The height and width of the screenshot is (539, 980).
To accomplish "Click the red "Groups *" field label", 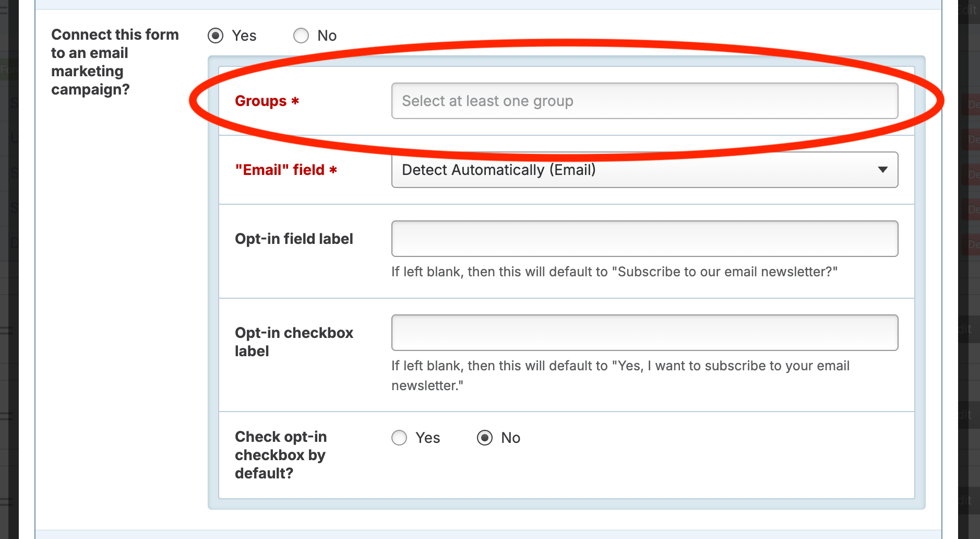I will pyautogui.click(x=266, y=101).
